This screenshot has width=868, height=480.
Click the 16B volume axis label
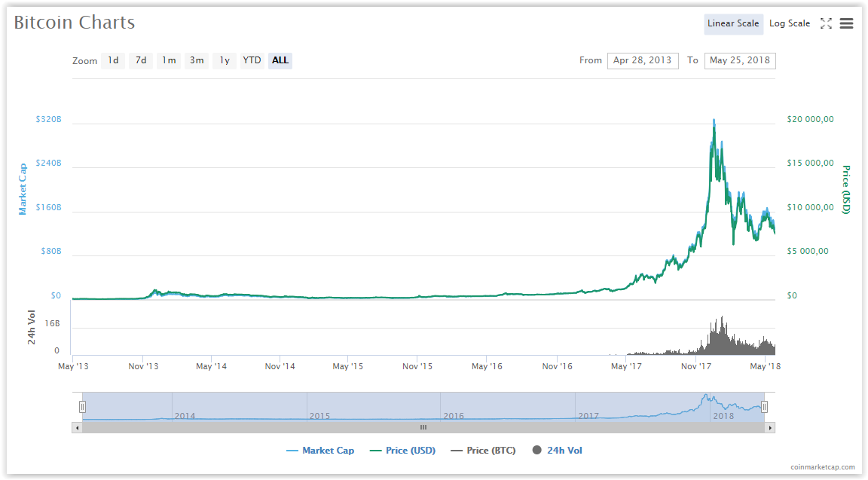(x=52, y=324)
